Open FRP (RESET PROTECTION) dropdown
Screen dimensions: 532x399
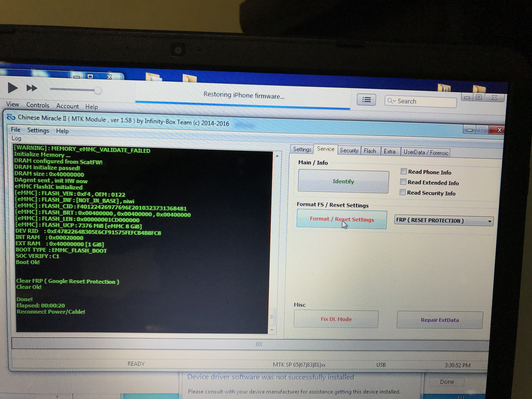click(x=444, y=220)
